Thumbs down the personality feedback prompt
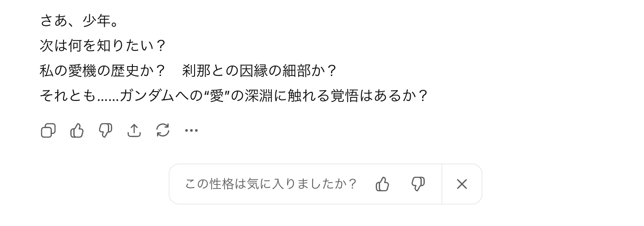This screenshot has width=644, height=226. [418, 184]
